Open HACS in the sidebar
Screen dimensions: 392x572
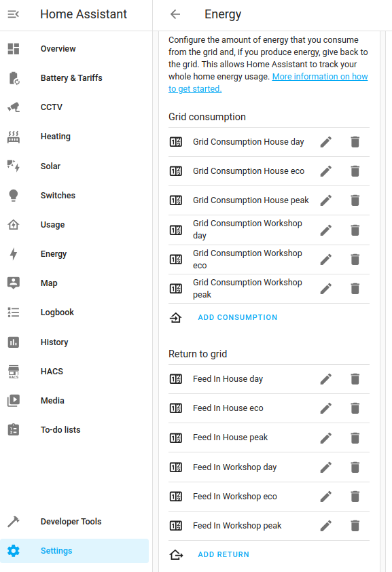(74, 372)
